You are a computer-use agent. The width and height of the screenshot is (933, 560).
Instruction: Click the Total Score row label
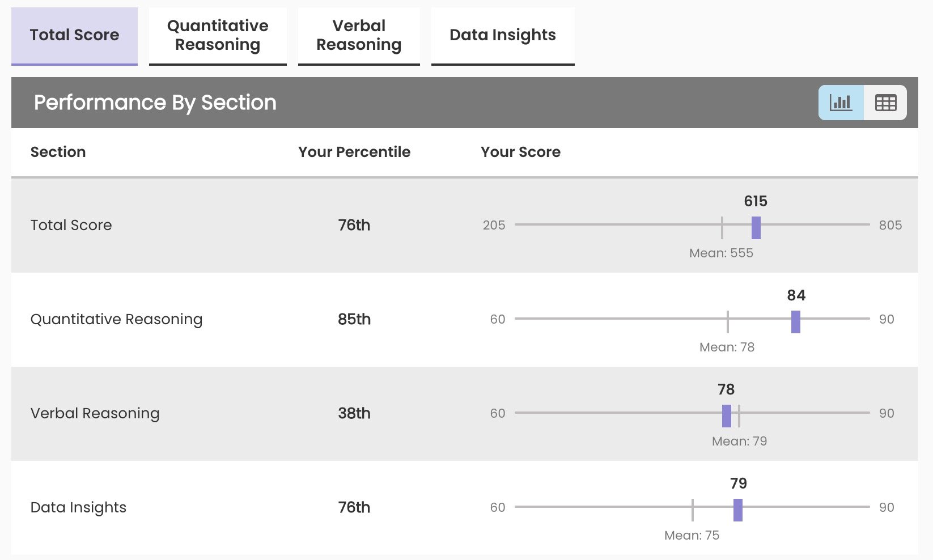[71, 225]
